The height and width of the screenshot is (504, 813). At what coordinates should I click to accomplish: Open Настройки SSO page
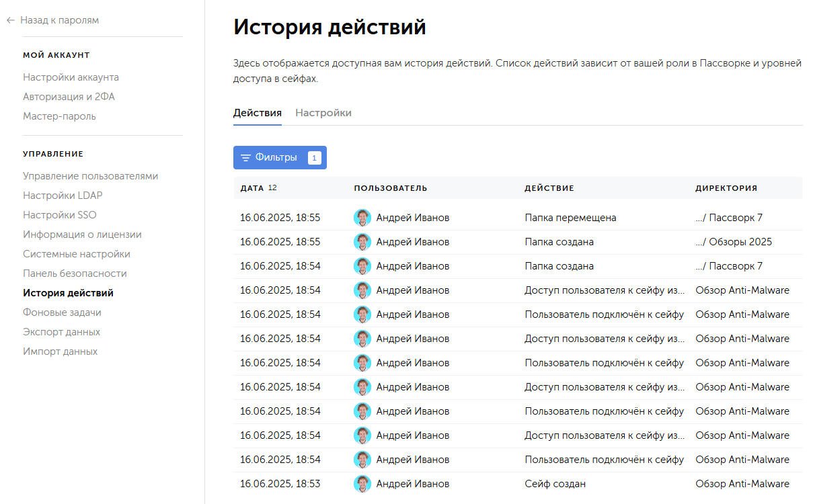point(60,215)
